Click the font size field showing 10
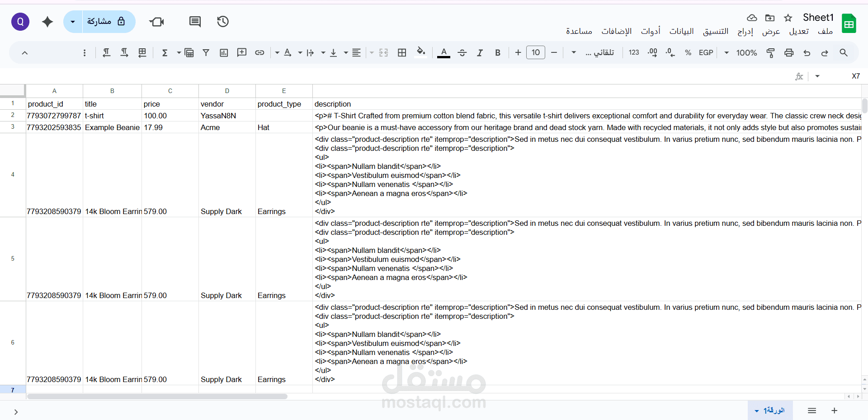Viewport: 868px width, 420px height. click(536, 53)
